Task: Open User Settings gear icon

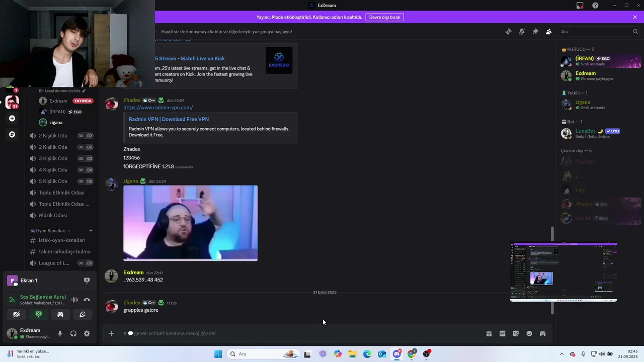Action: coord(87,333)
